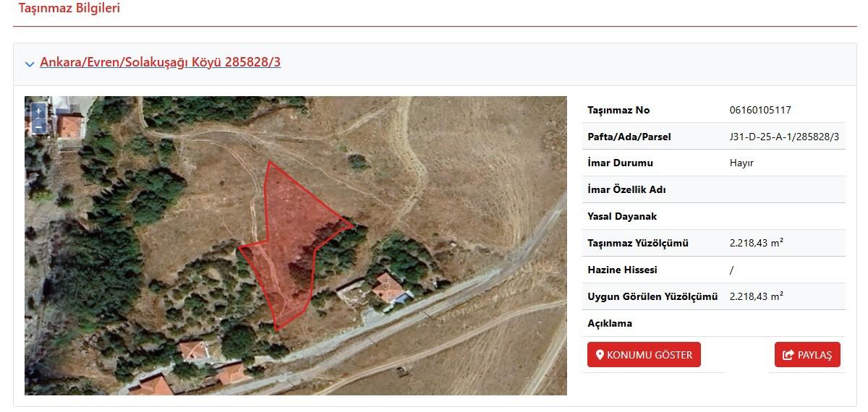868x412 pixels.
Task: Click the PAYLAŞ button text
Action: tap(814, 355)
